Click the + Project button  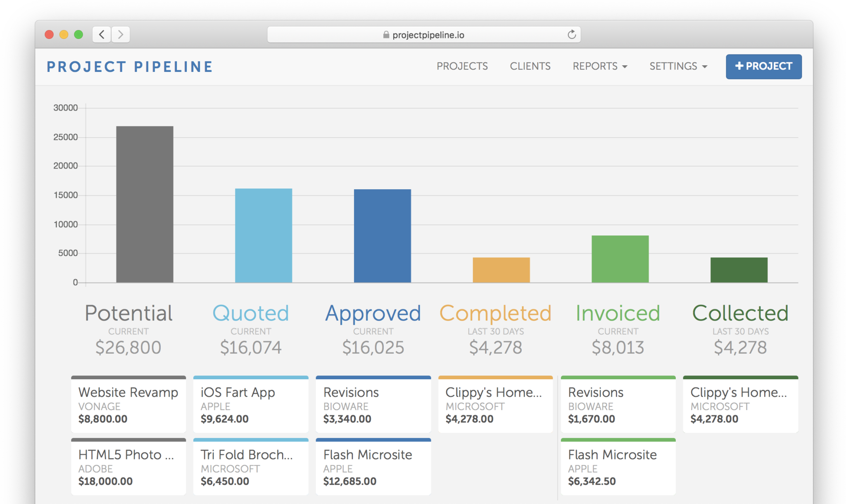pos(763,67)
